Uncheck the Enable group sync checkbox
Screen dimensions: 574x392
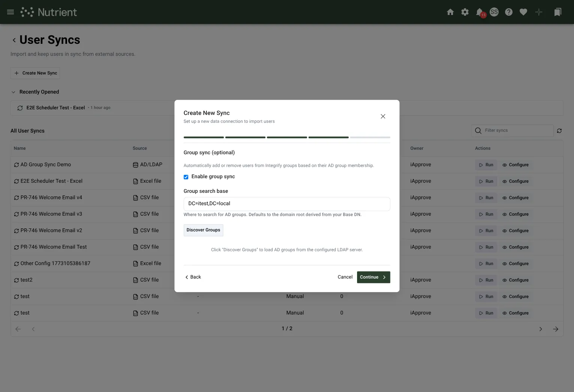(x=186, y=177)
